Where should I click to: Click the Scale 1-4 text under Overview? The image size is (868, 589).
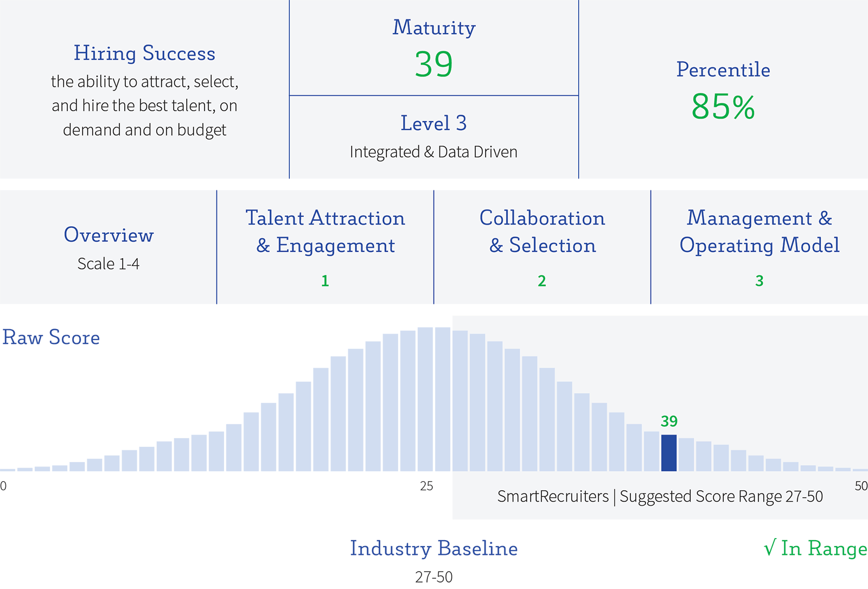coord(108,264)
